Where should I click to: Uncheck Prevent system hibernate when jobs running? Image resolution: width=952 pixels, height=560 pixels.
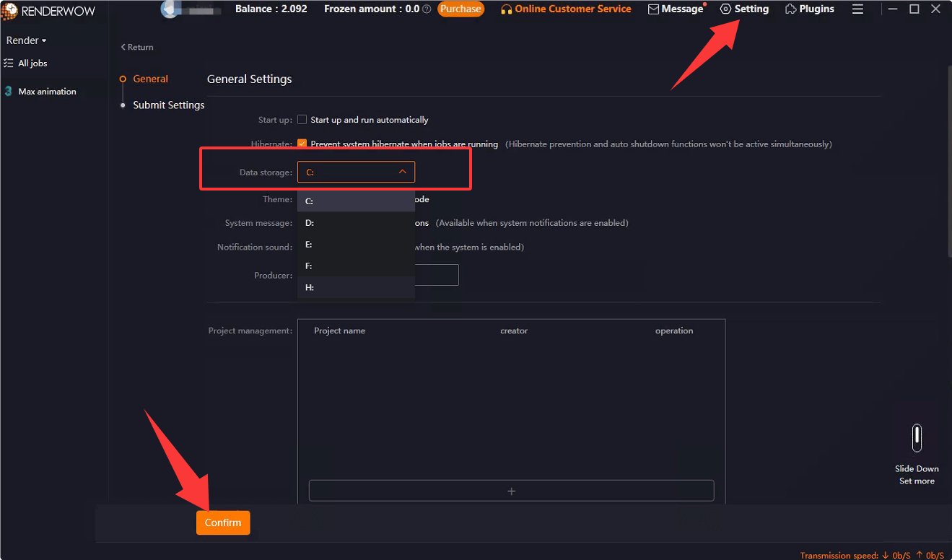coord(302,144)
